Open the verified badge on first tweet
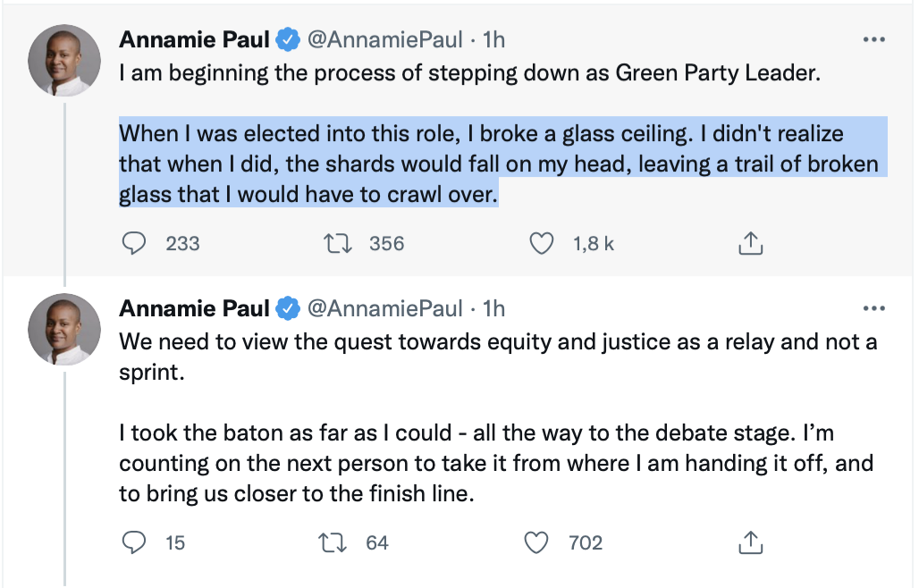 pyautogui.click(x=288, y=40)
